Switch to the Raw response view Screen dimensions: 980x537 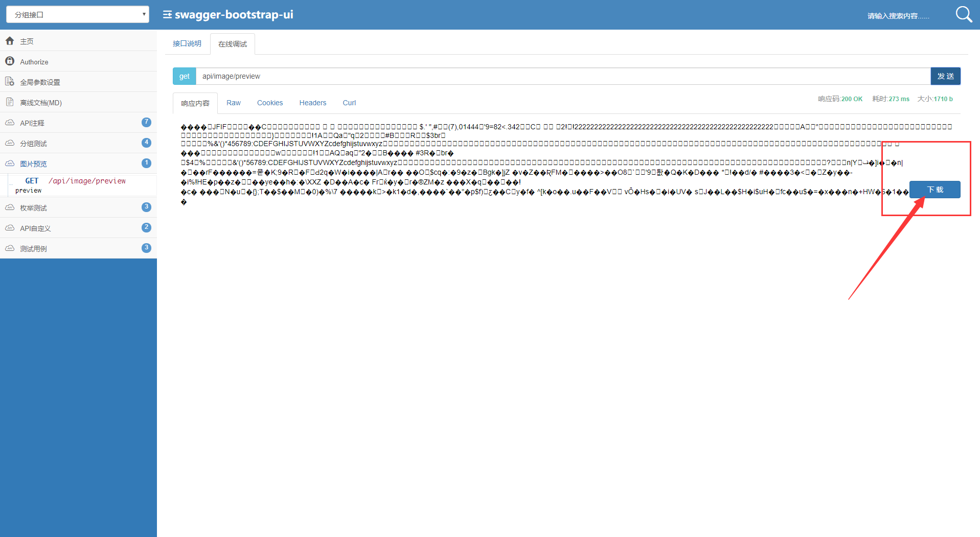[x=233, y=103]
